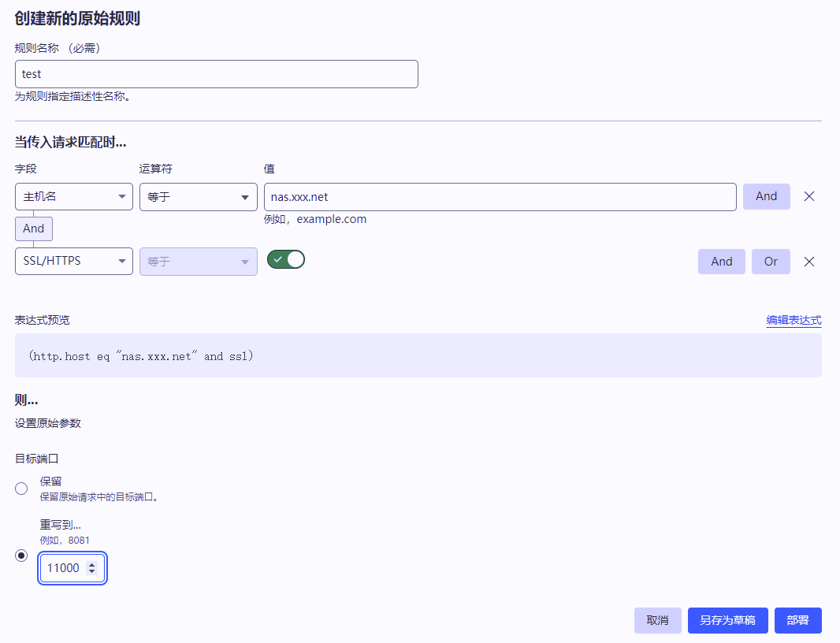
Task: Toggle the SSL/HTTPS switch off
Action: coord(286,259)
